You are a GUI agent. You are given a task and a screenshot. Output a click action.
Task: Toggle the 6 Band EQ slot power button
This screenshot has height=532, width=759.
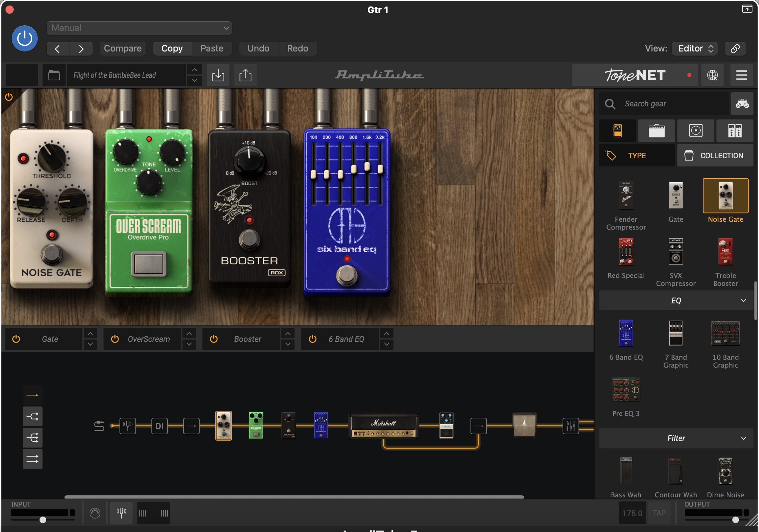tap(313, 339)
